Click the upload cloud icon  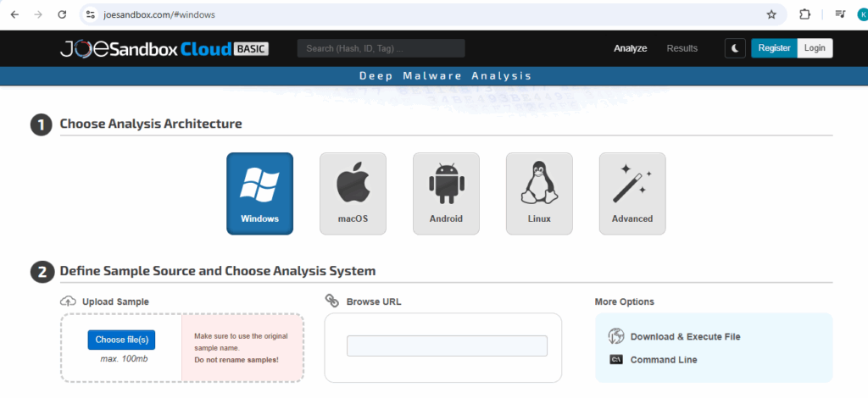[68, 301]
